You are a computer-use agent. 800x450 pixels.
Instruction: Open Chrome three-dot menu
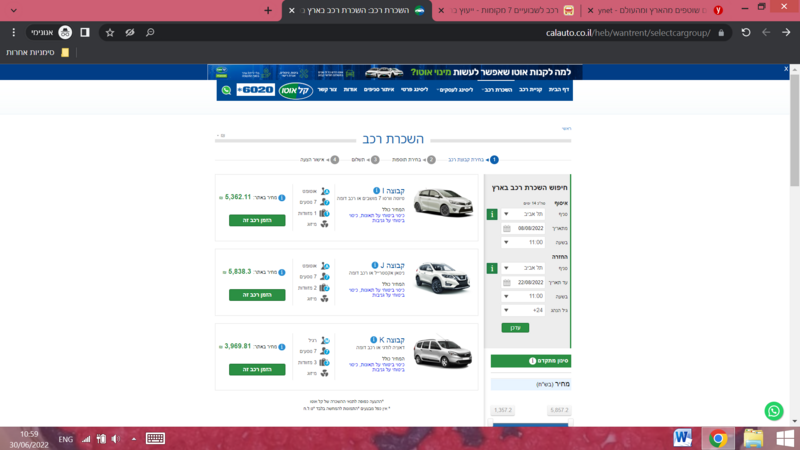tap(14, 33)
